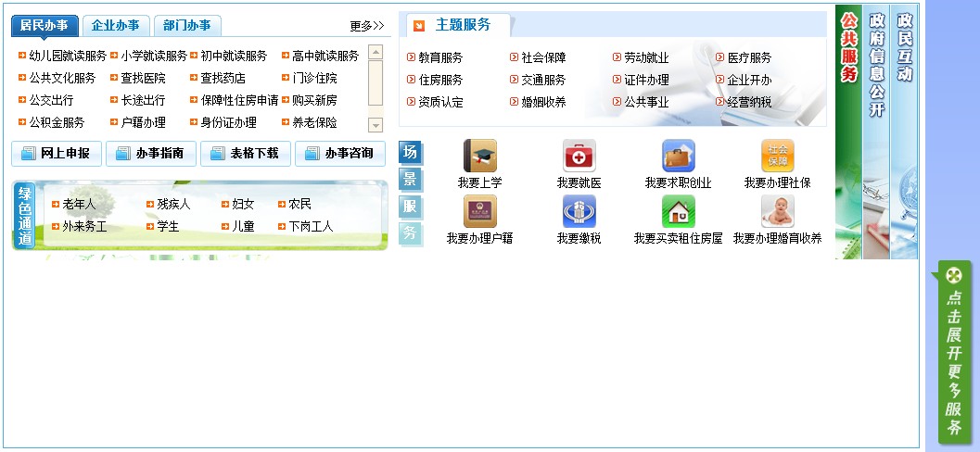The image size is (980, 452).
Task: Click the 我要缴税 tax icon
Action: [x=579, y=211]
